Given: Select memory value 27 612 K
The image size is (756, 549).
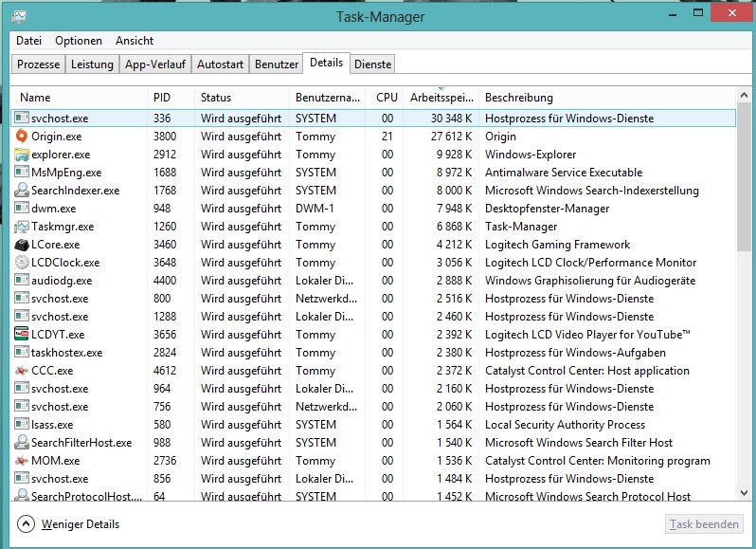Looking at the screenshot, I should (451, 137).
